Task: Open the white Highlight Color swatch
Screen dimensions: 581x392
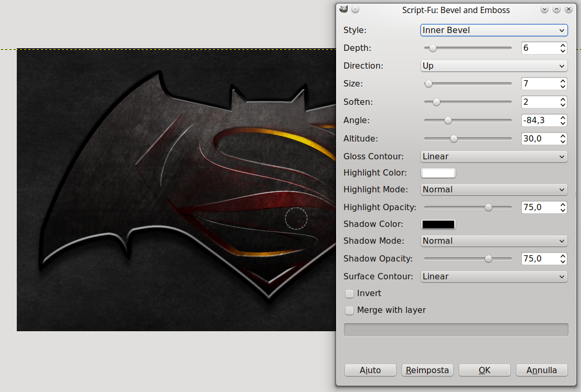Action: click(438, 173)
